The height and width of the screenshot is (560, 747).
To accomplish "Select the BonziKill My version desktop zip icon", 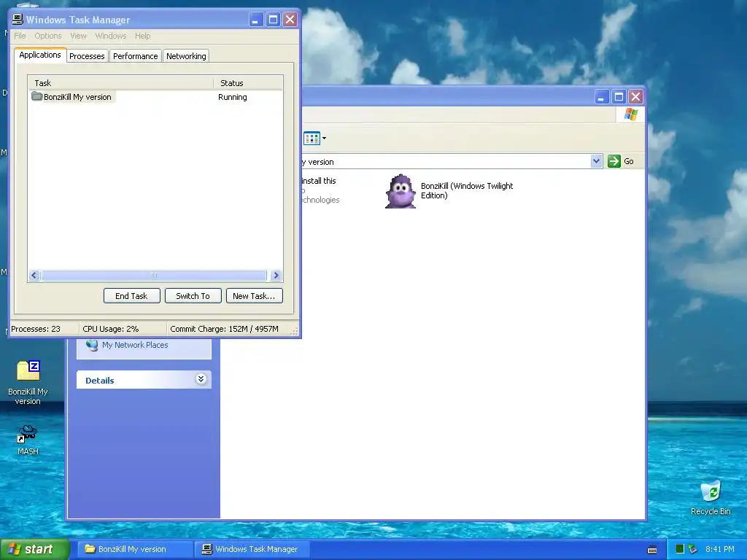I will tap(28, 382).
